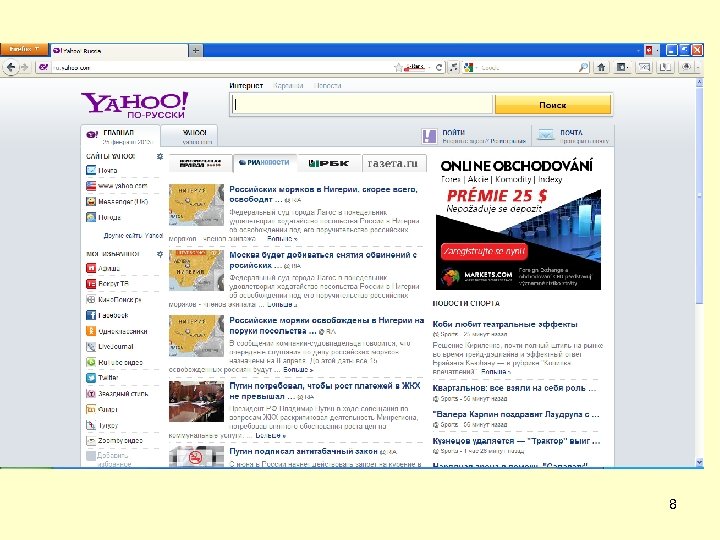720x540 pixels.
Task: Open the Firefox home page icon
Action: (x=601, y=68)
